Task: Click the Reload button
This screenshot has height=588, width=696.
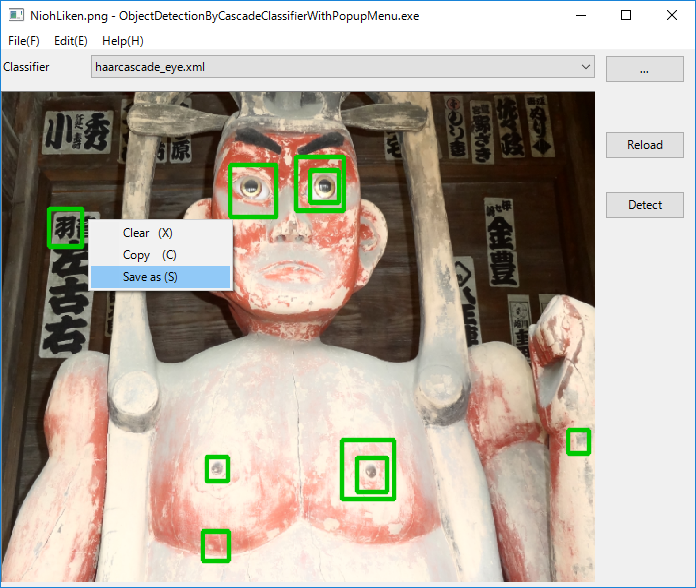Action: pyautogui.click(x=645, y=145)
